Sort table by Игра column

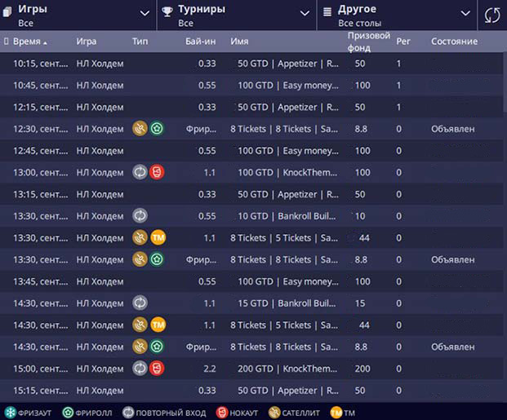[87, 42]
